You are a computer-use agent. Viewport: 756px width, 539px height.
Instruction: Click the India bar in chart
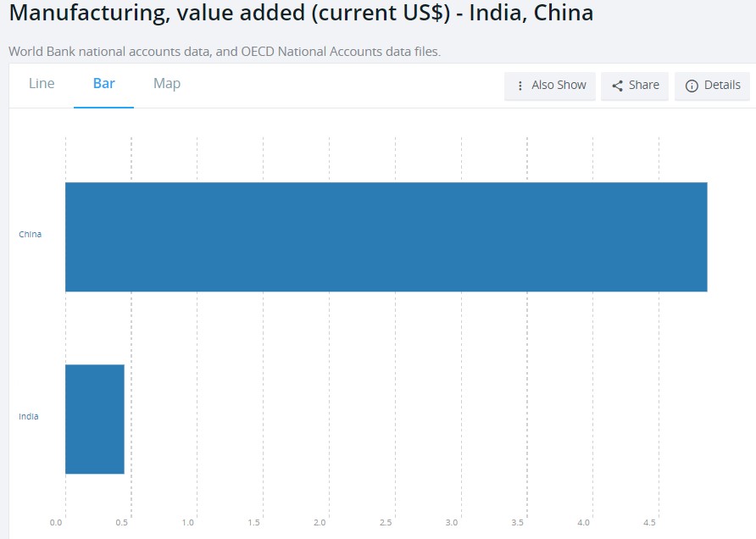point(95,419)
